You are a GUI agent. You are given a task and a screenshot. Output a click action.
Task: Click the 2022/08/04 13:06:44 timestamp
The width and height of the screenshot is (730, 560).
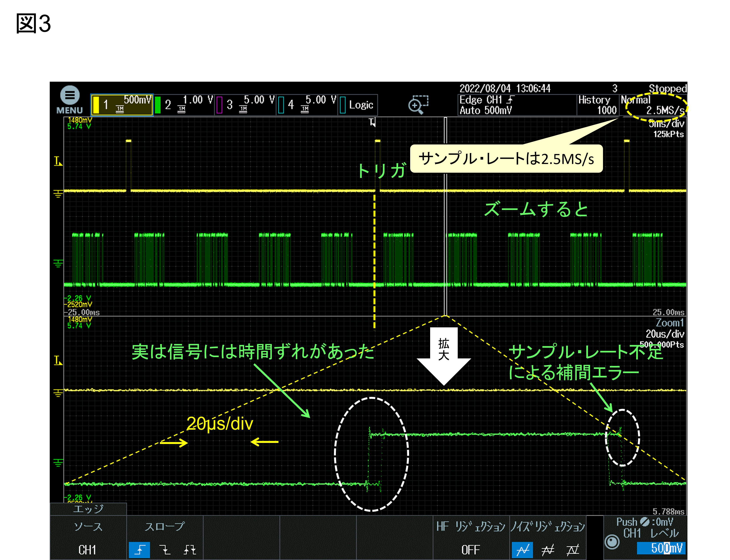coord(505,88)
